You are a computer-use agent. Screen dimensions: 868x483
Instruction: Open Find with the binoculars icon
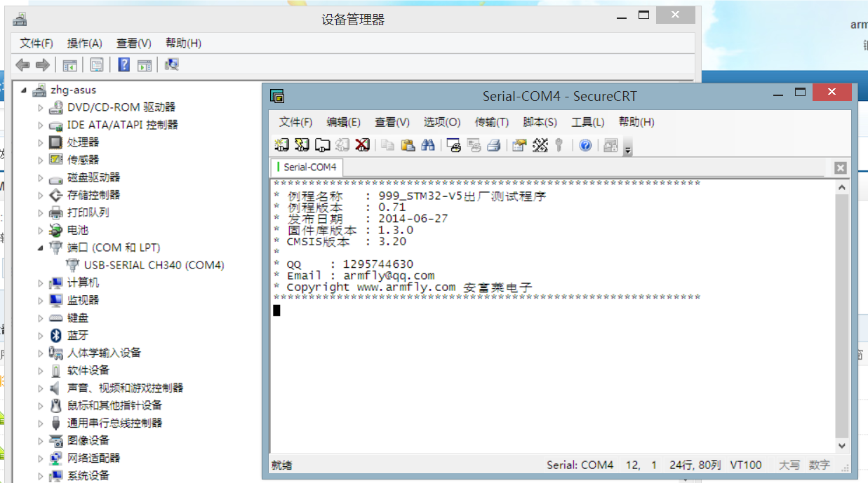tap(428, 145)
